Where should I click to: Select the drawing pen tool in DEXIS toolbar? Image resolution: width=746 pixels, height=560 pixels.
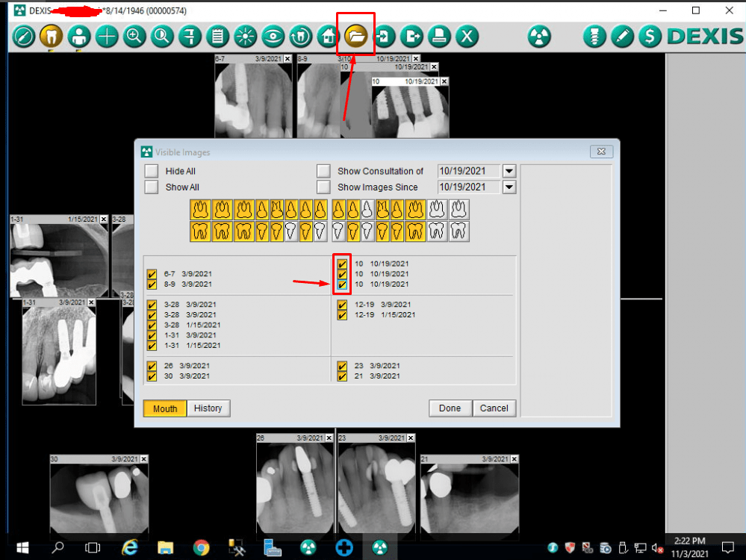pos(23,36)
